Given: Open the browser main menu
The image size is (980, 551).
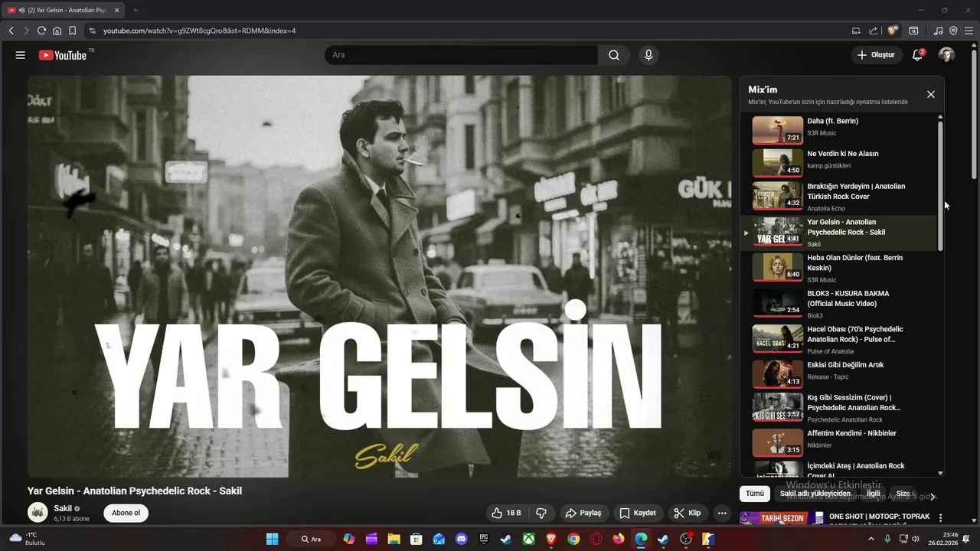Looking at the screenshot, I should pos(969,31).
